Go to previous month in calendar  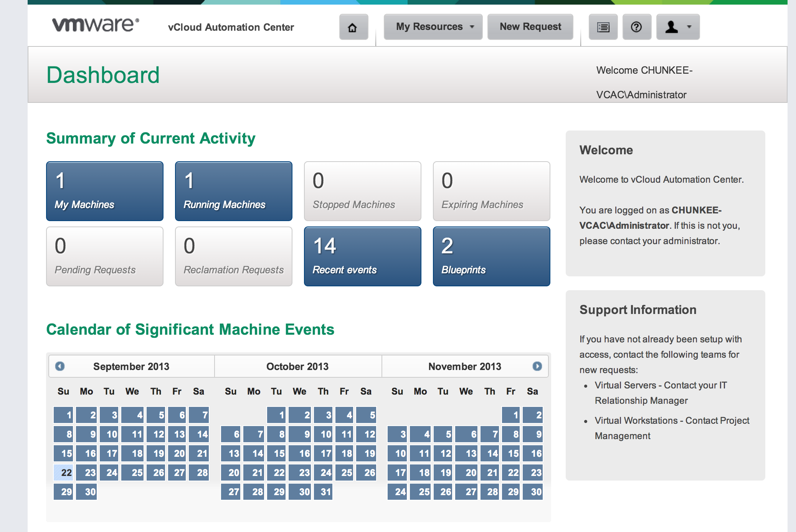coord(60,366)
